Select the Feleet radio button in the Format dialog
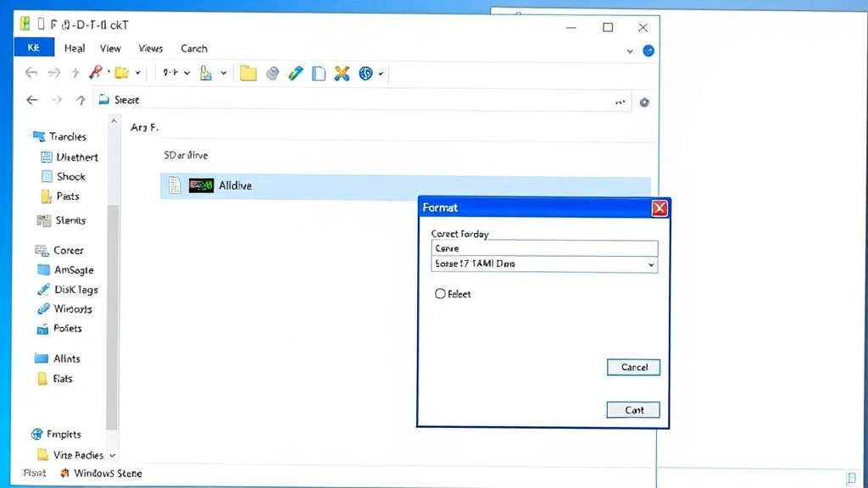The width and height of the screenshot is (868, 488). 441,293
